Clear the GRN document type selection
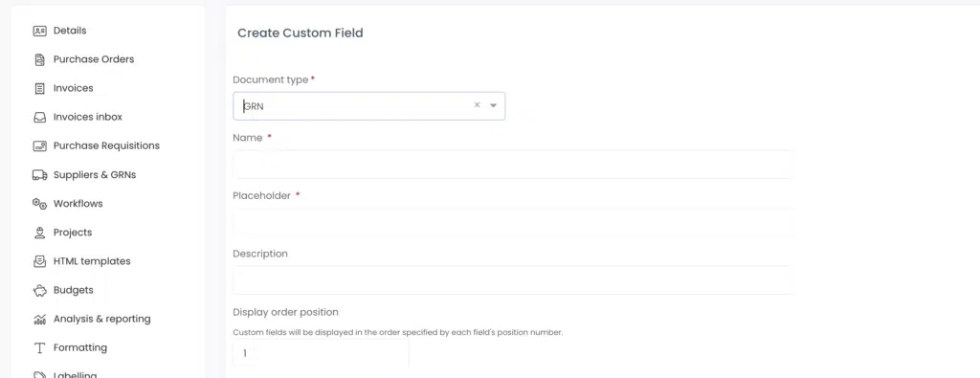 [477, 105]
